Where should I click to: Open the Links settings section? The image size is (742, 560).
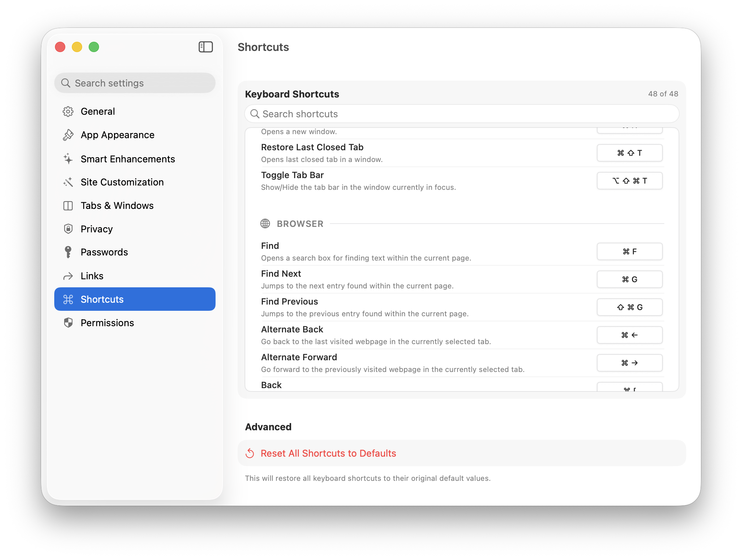[x=92, y=276]
